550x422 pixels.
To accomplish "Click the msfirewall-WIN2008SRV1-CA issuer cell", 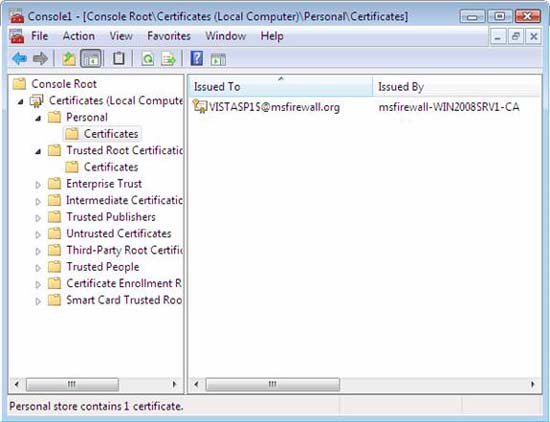I will click(x=449, y=107).
